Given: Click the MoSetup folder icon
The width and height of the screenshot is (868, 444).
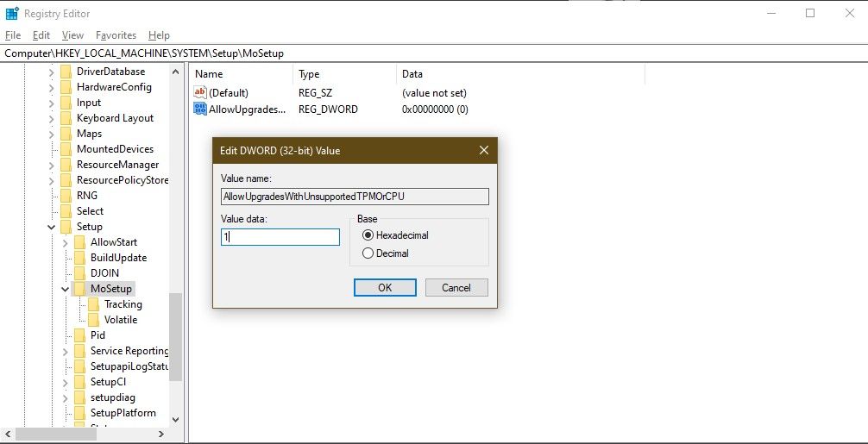Looking at the screenshot, I should 79,288.
